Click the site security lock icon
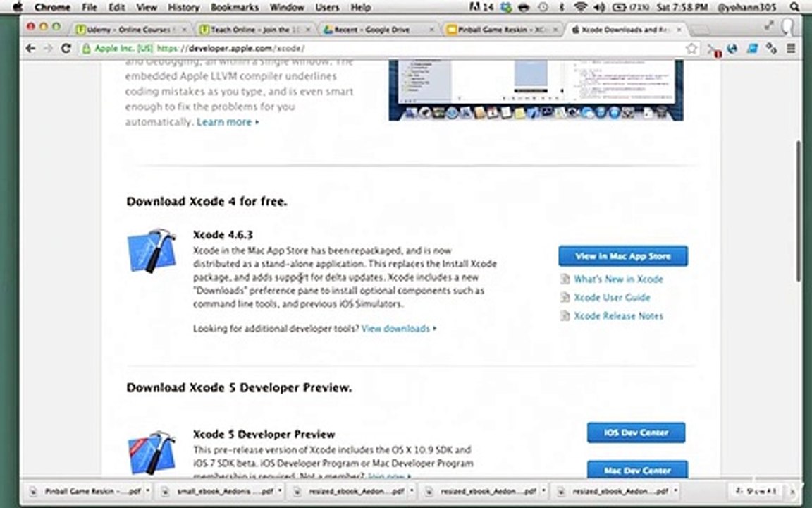The image size is (812, 508). pyautogui.click(x=87, y=48)
